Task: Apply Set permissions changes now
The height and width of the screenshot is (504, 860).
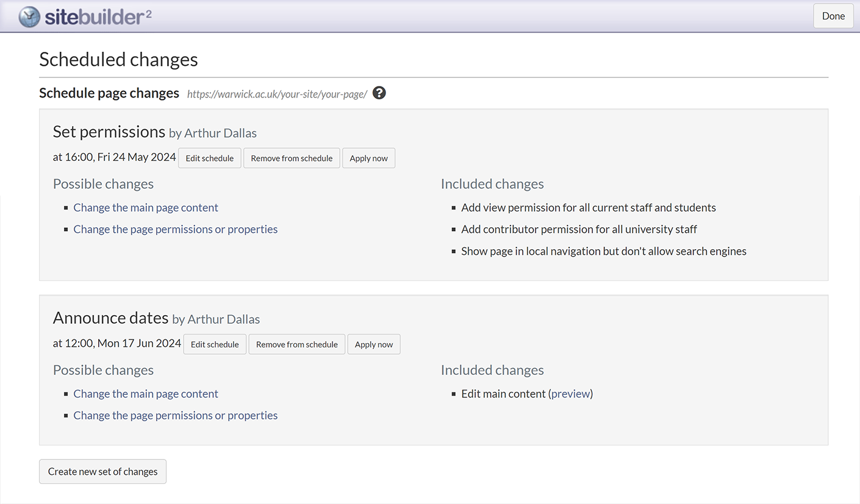Action: [x=368, y=158]
